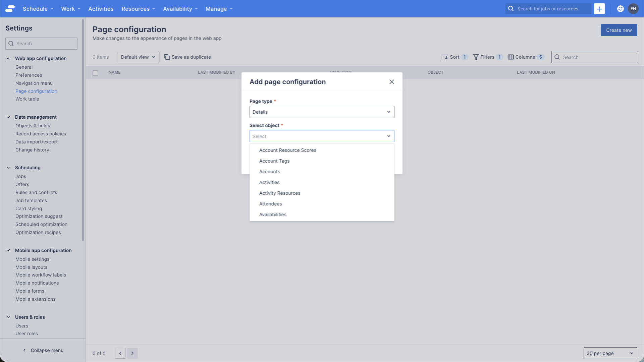Viewport: 644px width, 362px height.
Task: Open the help assistant icon in top bar
Action: pyautogui.click(x=620, y=9)
